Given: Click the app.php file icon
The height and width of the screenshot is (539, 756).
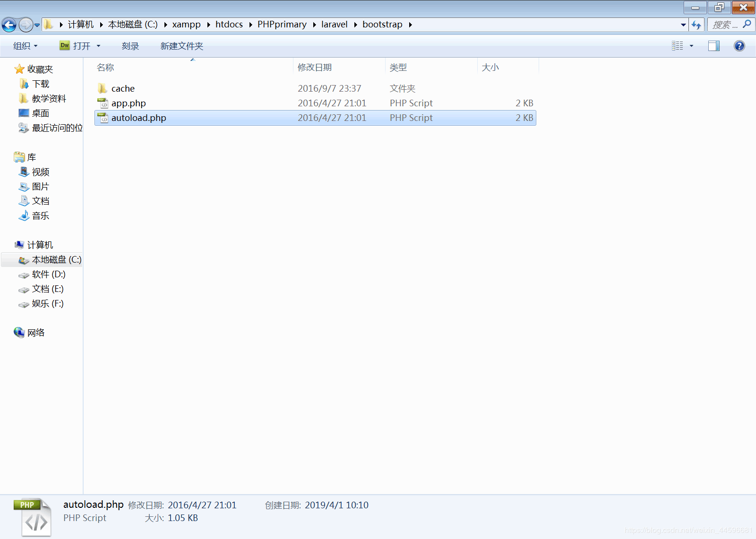Looking at the screenshot, I should click(103, 103).
